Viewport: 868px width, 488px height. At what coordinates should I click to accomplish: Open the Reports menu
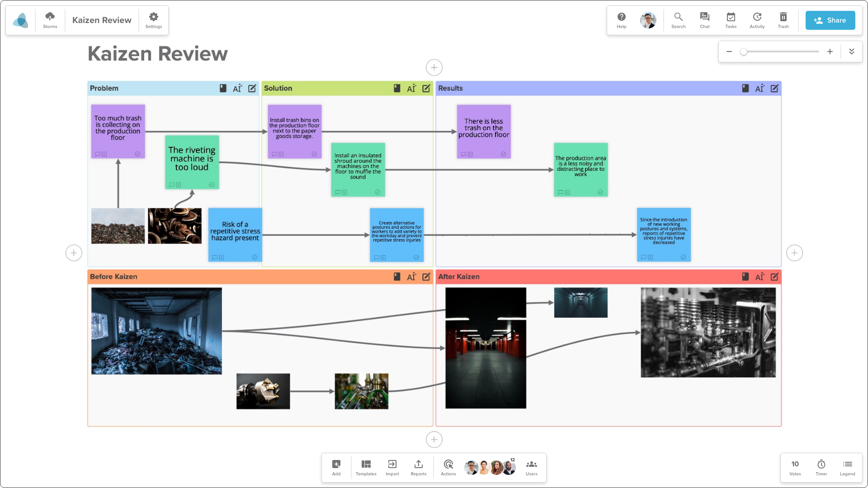tap(418, 467)
